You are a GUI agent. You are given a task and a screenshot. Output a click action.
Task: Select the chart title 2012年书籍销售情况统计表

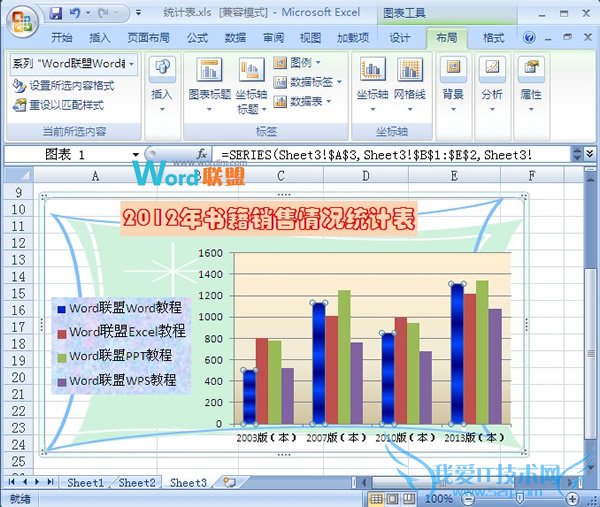coord(269,219)
